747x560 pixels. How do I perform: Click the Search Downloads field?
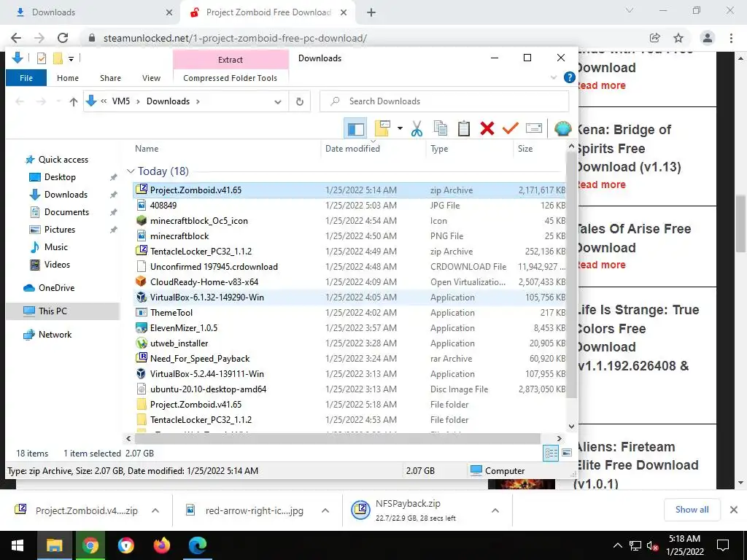[444, 101]
